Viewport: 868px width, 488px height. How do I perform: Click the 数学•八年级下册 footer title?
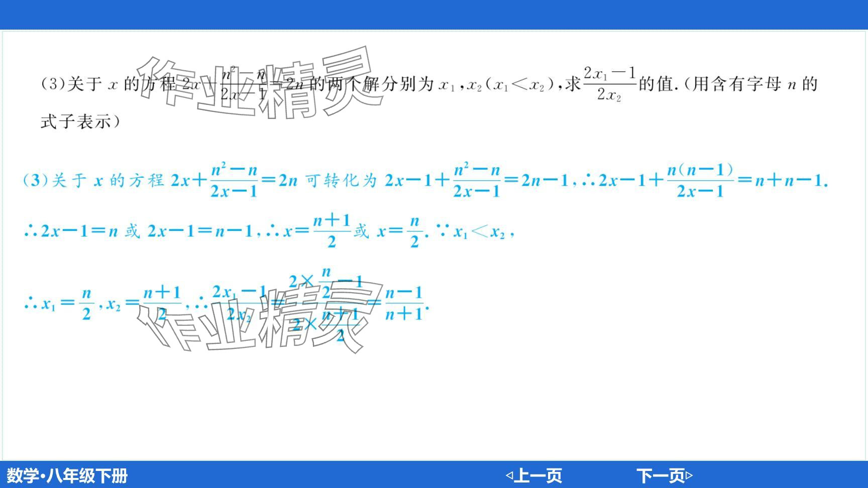point(67,475)
